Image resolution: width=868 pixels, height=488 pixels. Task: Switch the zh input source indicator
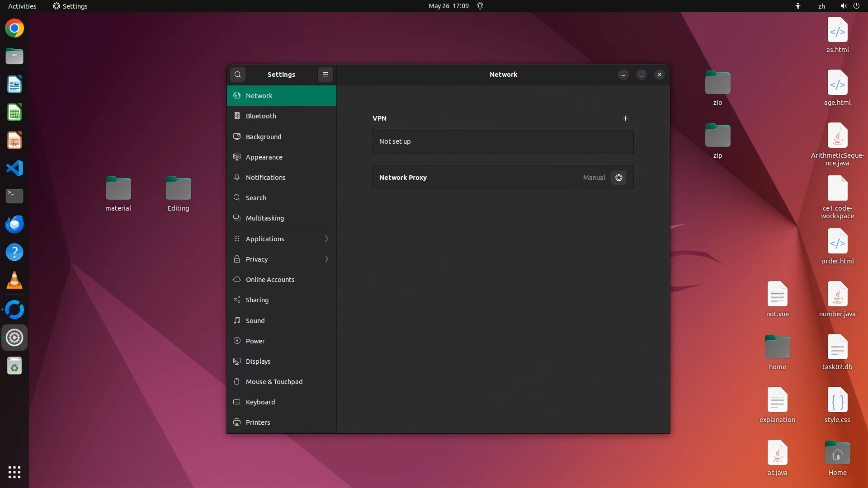pos(821,6)
